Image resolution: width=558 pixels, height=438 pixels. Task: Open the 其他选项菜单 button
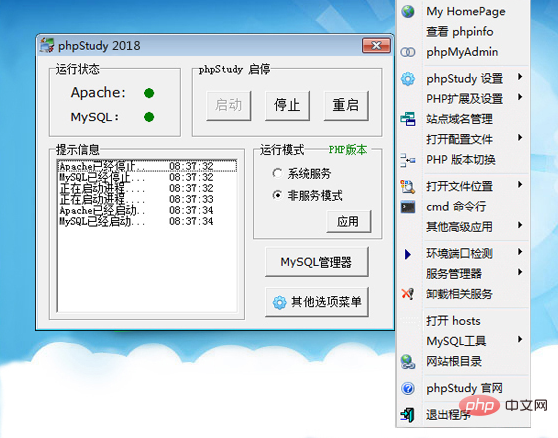(x=316, y=302)
